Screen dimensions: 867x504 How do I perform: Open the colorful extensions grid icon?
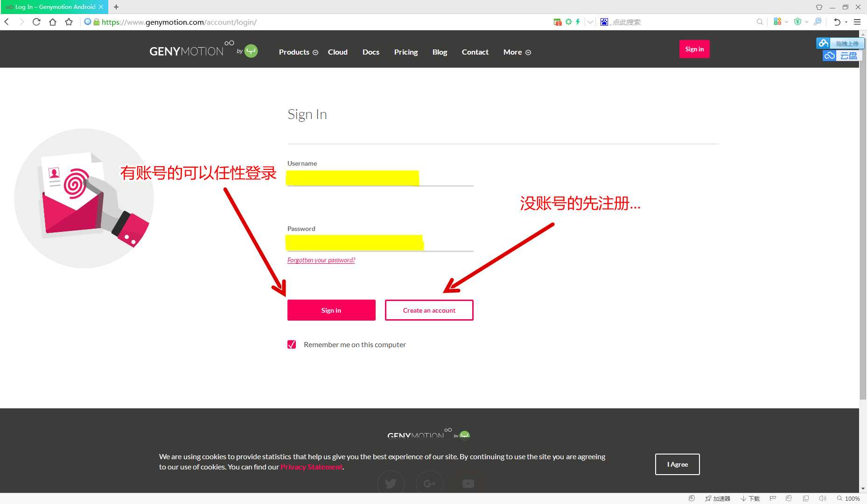tap(777, 21)
